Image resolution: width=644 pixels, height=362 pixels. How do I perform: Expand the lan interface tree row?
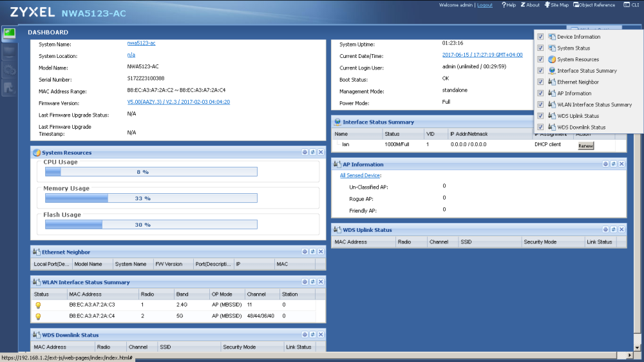pyautogui.click(x=339, y=144)
